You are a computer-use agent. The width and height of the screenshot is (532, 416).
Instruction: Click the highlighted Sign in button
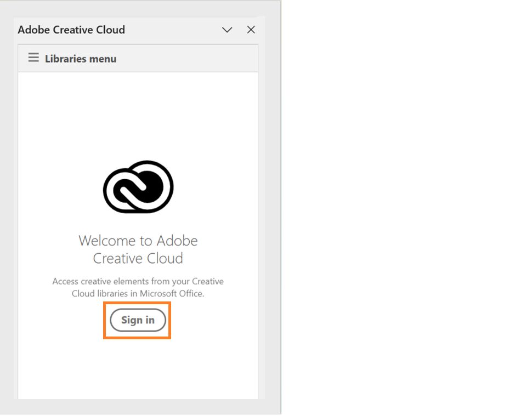point(137,320)
